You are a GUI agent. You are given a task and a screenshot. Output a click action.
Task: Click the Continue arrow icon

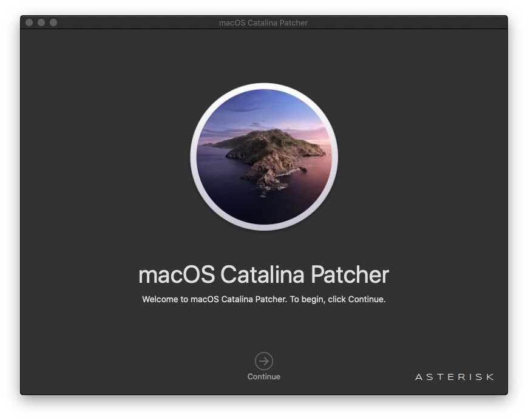coord(263,361)
